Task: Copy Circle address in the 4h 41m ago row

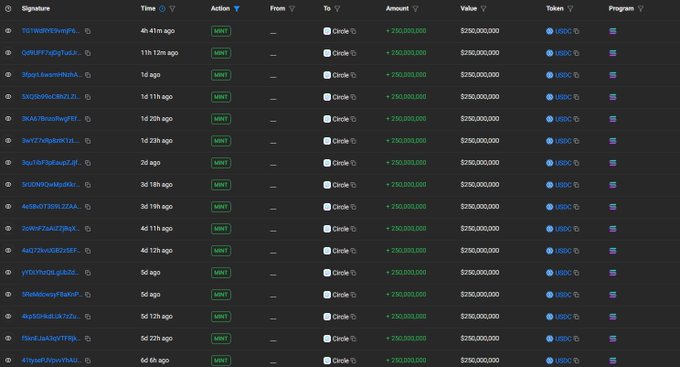Action: [353, 31]
